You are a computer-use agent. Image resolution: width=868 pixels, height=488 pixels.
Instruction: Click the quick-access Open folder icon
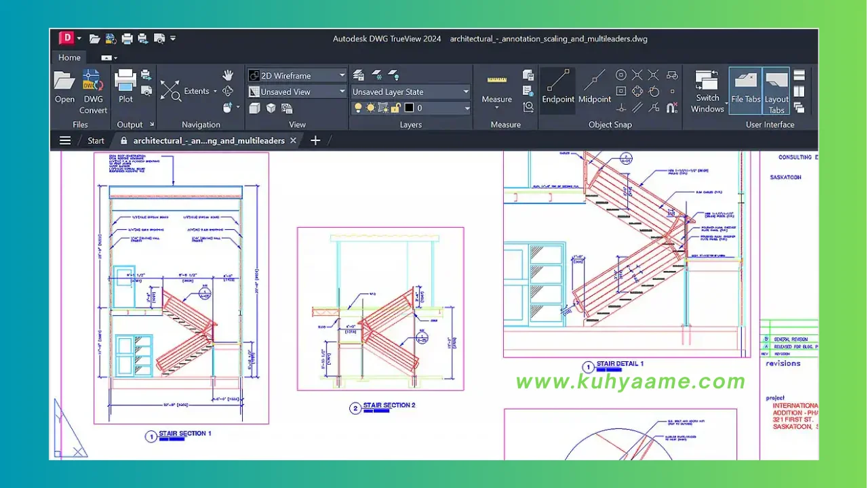click(95, 39)
